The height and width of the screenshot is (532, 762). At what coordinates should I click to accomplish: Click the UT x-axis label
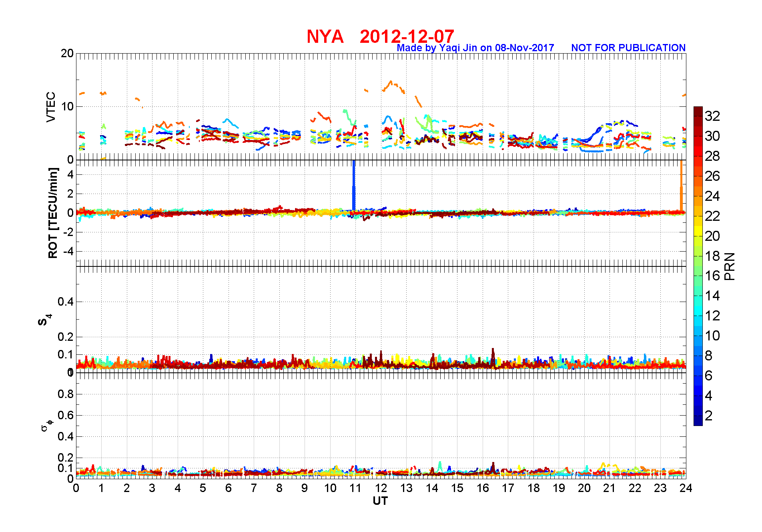380,501
